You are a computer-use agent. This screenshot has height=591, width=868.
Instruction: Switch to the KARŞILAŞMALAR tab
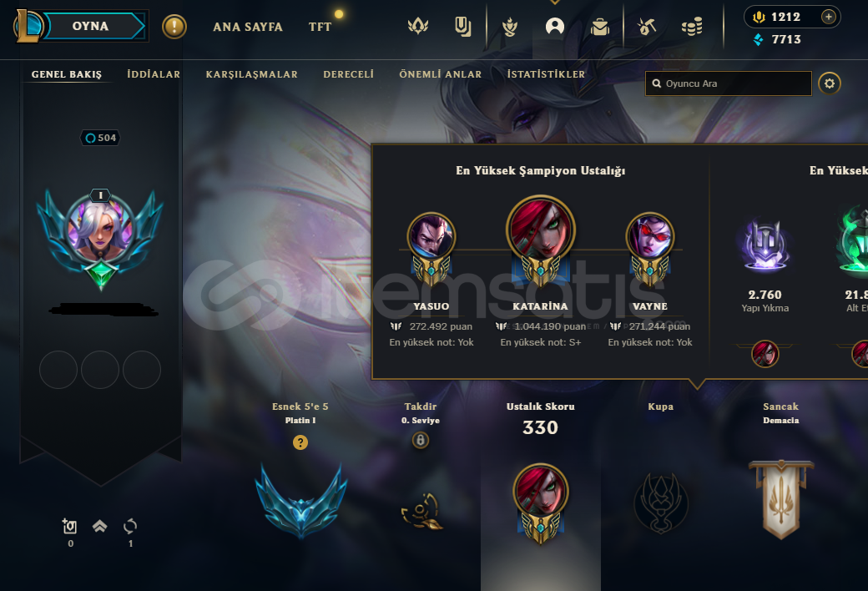coord(252,74)
